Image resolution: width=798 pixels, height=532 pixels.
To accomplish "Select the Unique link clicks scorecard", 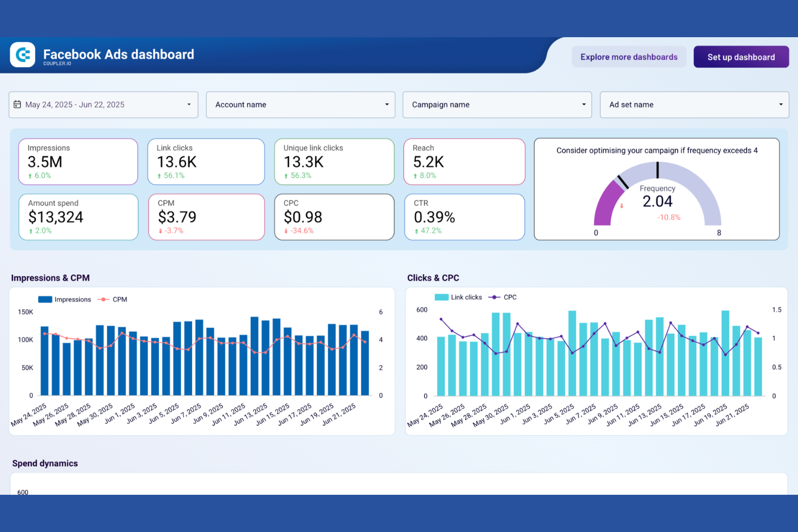I will (x=334, y=162).
